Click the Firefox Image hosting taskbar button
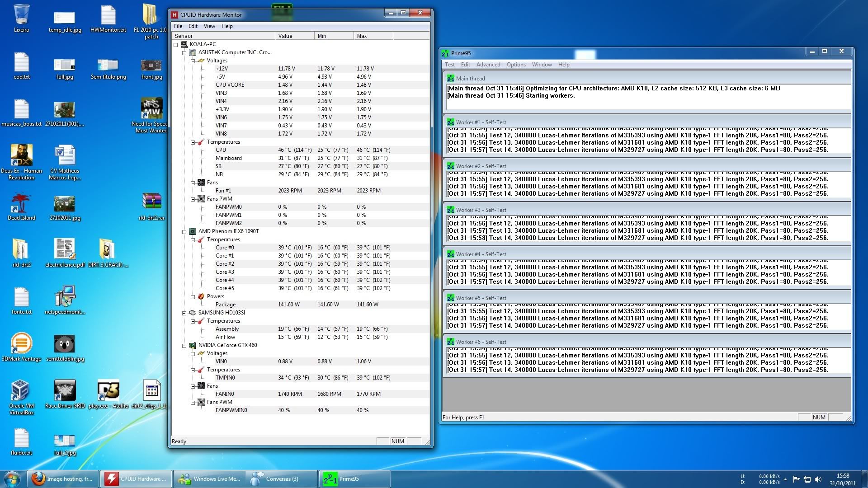 click(63, 479)
